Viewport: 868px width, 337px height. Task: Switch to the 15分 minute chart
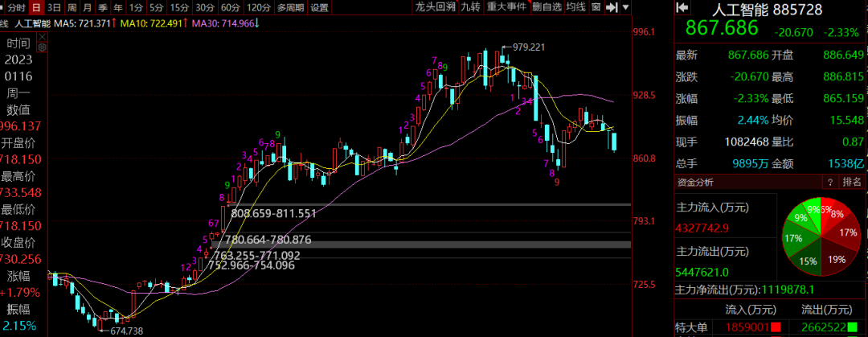(179, 7)
